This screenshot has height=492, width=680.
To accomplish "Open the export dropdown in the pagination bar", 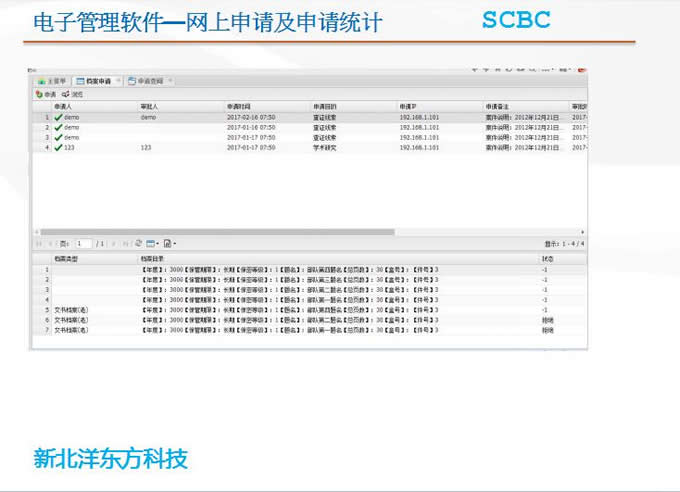I will pos(169,243).
